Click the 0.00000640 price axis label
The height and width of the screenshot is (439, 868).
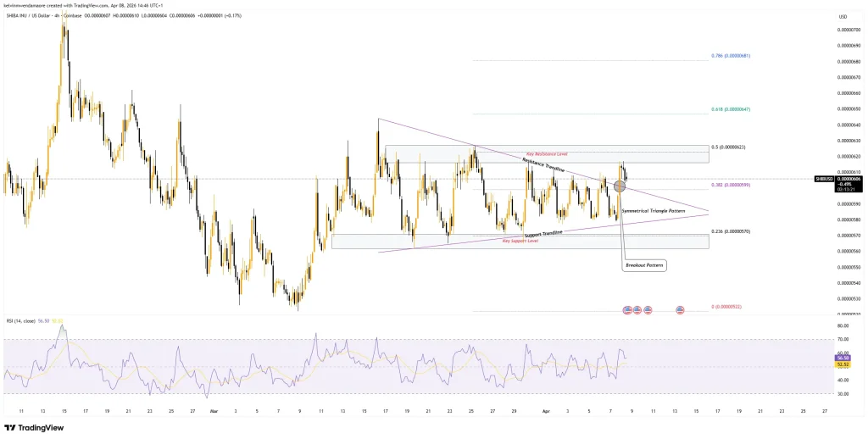(x=849, y=125)
